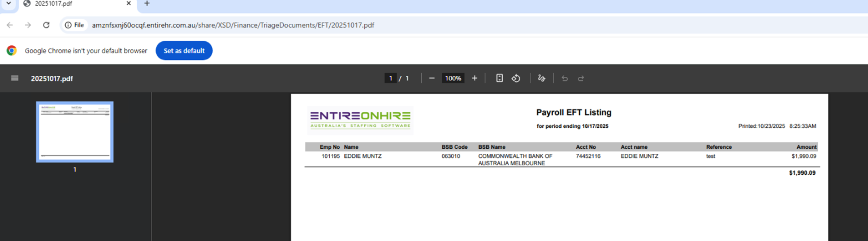Rotate the document counterclockwise

[516, 79]
